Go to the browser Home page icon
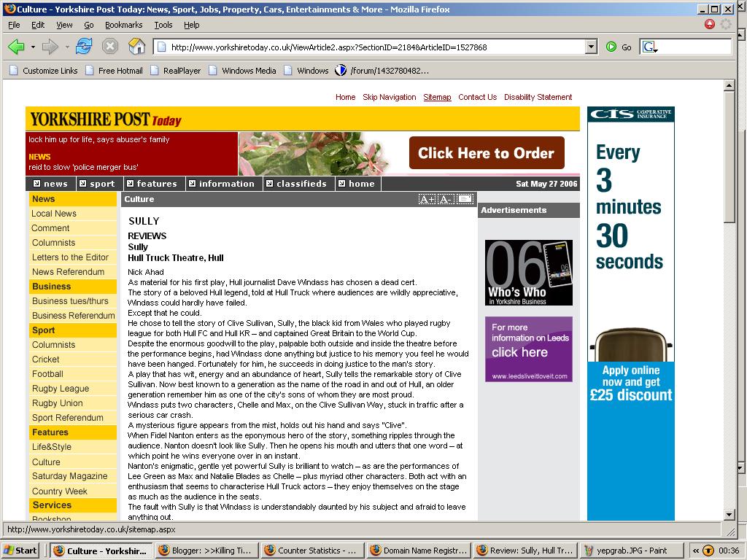Viewport: 747px width, 560px height. point(136,47)
